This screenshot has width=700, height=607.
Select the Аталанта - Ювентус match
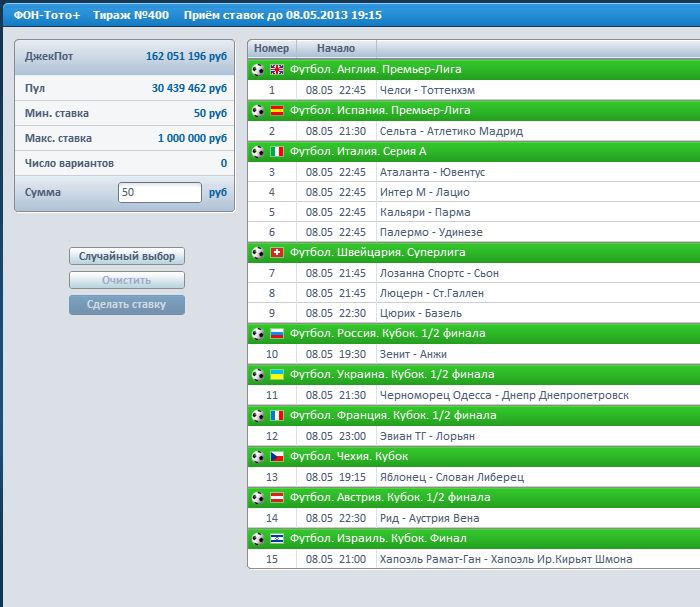pos(474,172)
